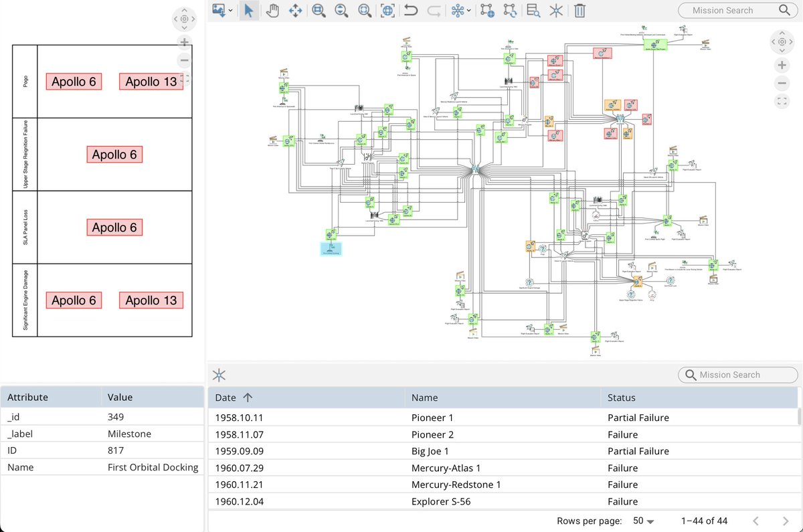Zoom in using graph panel plus button

[782, 65]
